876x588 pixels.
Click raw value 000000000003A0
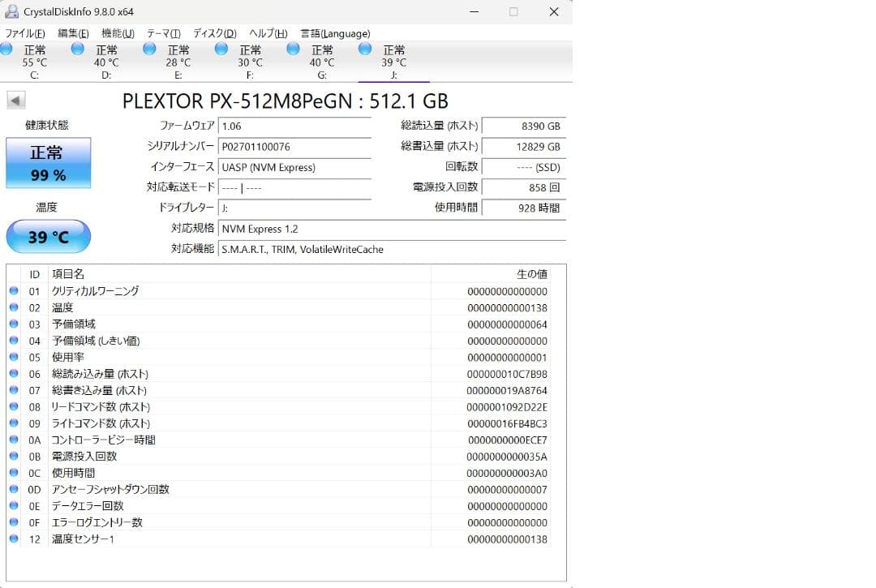(507, 473)
